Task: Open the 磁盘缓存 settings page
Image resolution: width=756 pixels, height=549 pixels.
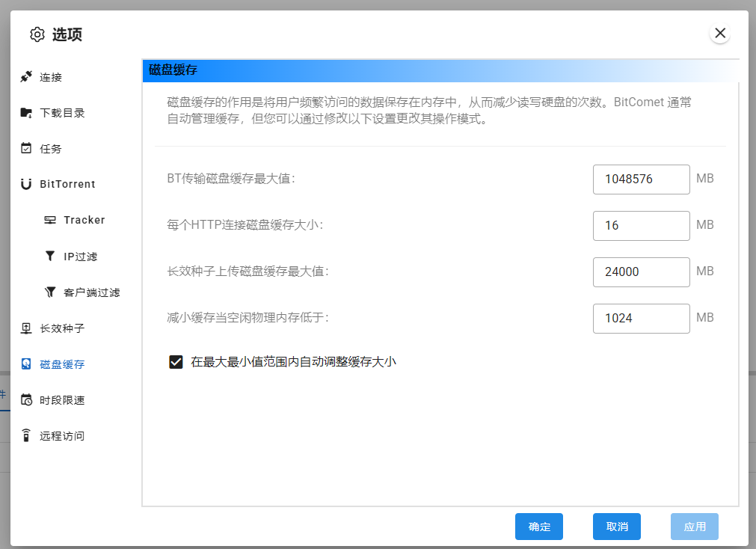Action: point(62,364)
